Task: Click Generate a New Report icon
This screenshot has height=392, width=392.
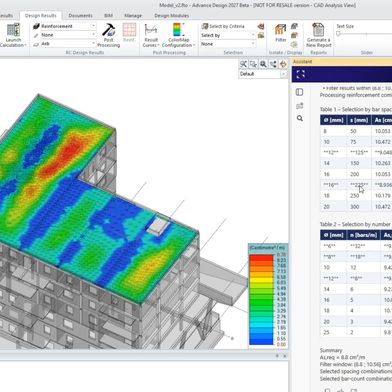Action: pyautogui.click(x=318, y=29)
